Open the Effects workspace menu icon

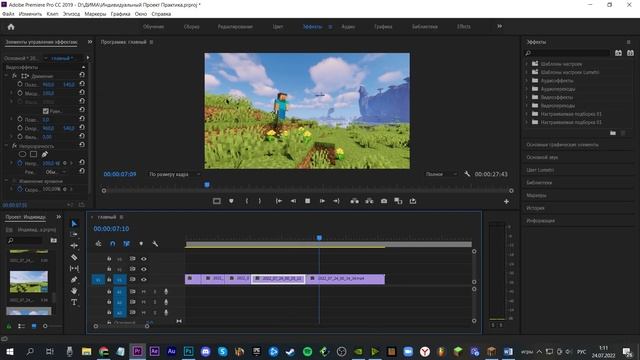330,27
